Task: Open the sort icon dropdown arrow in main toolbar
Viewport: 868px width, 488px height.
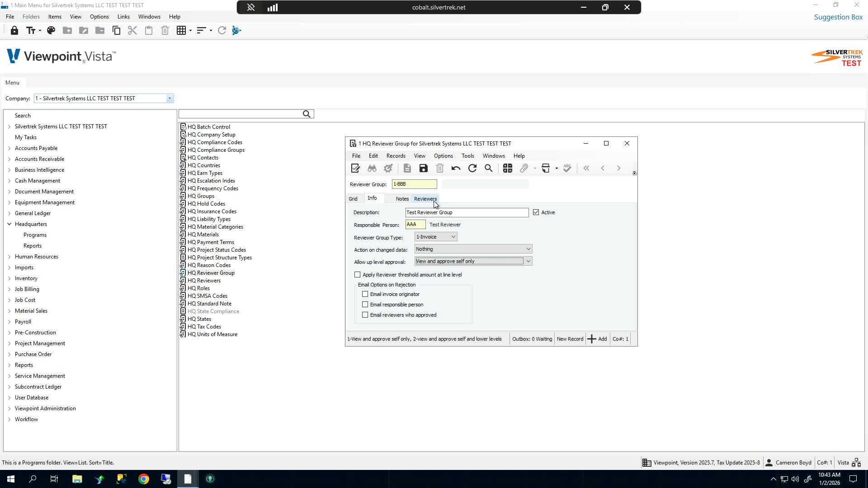Action: pyautogui.click(x=211, y=31)
